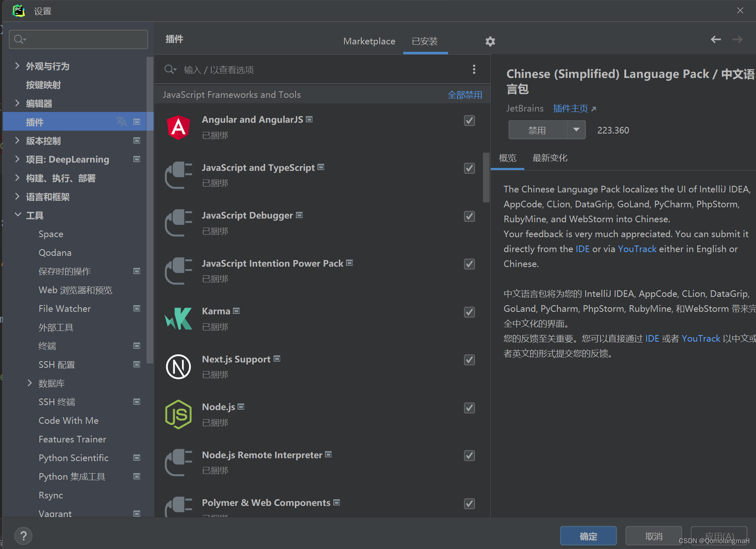Collapse the 工具 settings group
Image resolution: width=756 pixels, height=549 pixels.
pyautogui.click(x=17, y=215)
